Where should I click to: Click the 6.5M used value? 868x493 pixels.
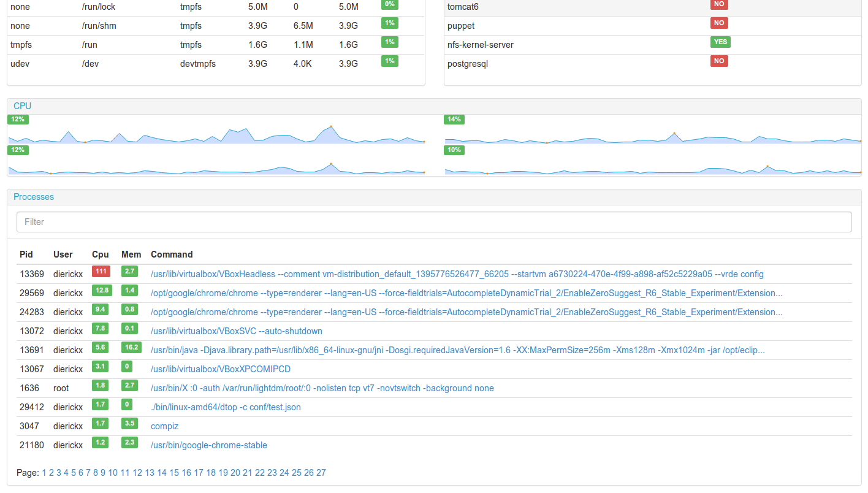point(303,26)
